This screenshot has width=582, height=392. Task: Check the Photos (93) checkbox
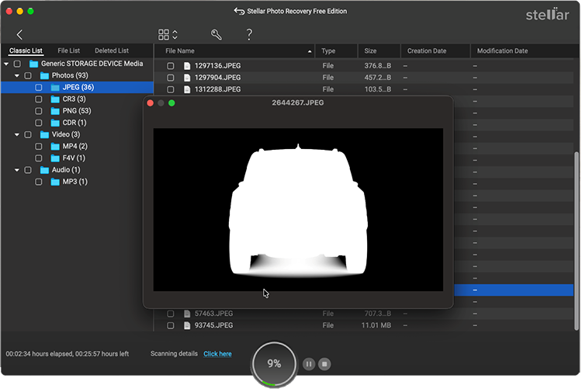28,76
